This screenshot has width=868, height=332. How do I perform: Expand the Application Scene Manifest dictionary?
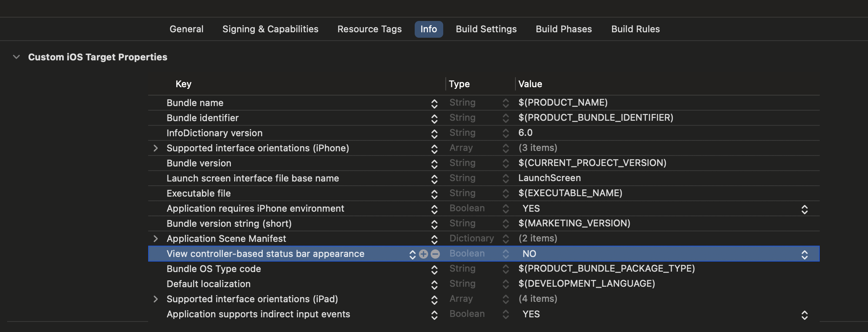156,239
